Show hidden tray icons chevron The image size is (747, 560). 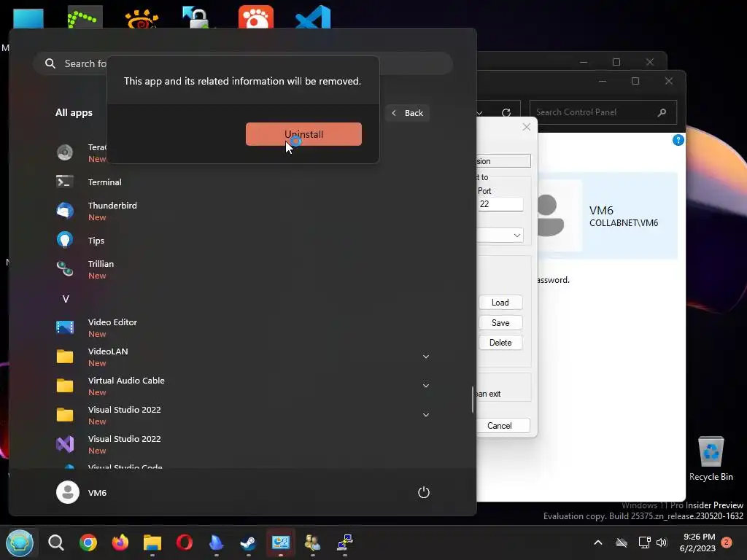coord(598,542)
